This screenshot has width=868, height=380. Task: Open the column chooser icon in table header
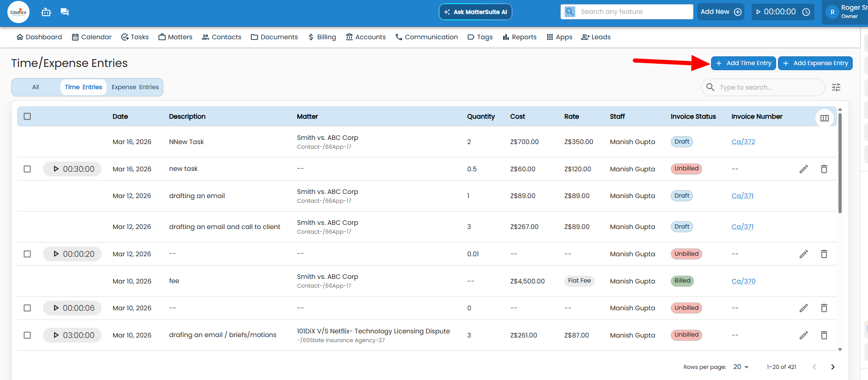824,118
